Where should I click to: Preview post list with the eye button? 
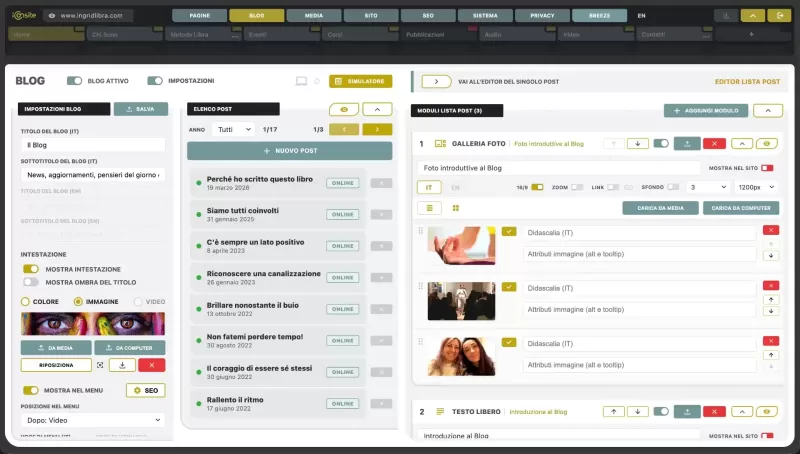[x=344, y=110]
